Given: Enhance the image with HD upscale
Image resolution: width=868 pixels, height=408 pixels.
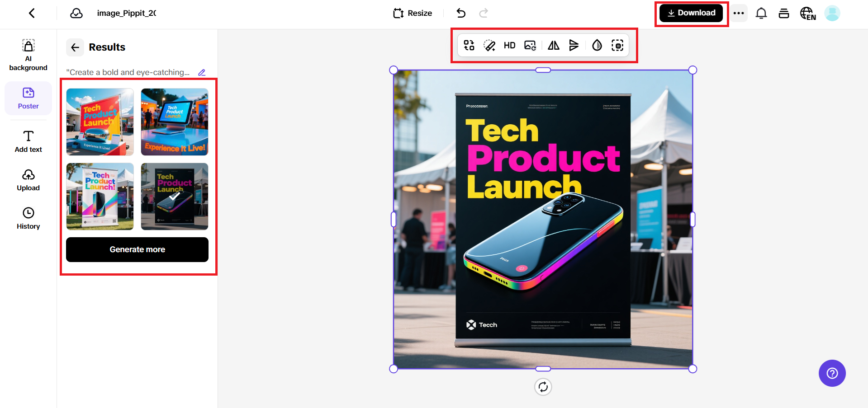Looking at the screenshot, I should [x=509, y=45].
